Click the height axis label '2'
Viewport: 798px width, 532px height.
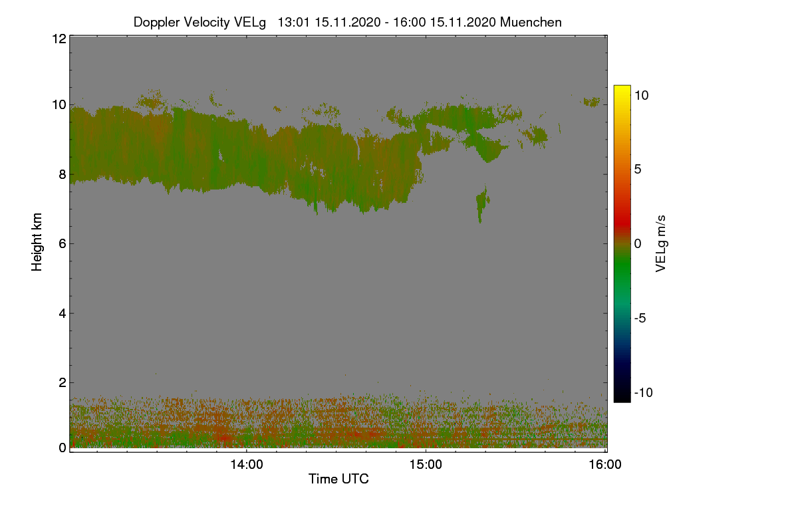(x=63, y=382)
